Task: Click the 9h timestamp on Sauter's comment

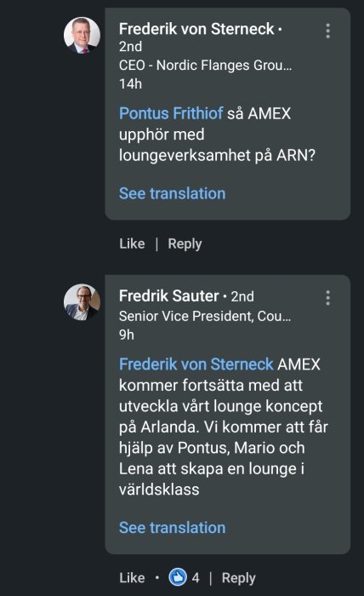Action: pyautogui.click(x=127, y=335)
